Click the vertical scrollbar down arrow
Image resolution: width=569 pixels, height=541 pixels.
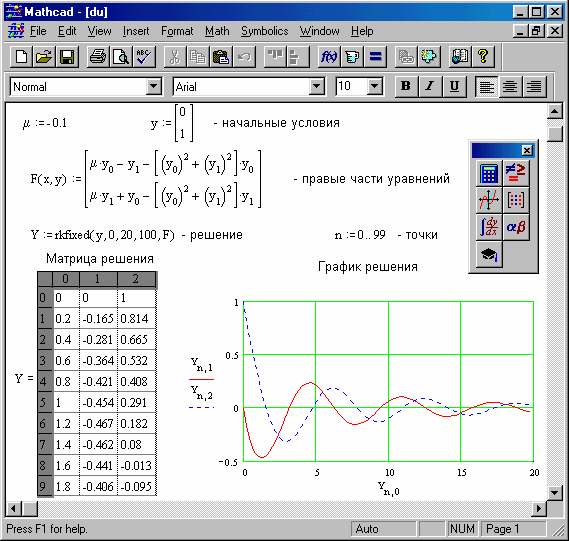click(x=554, y=493)
